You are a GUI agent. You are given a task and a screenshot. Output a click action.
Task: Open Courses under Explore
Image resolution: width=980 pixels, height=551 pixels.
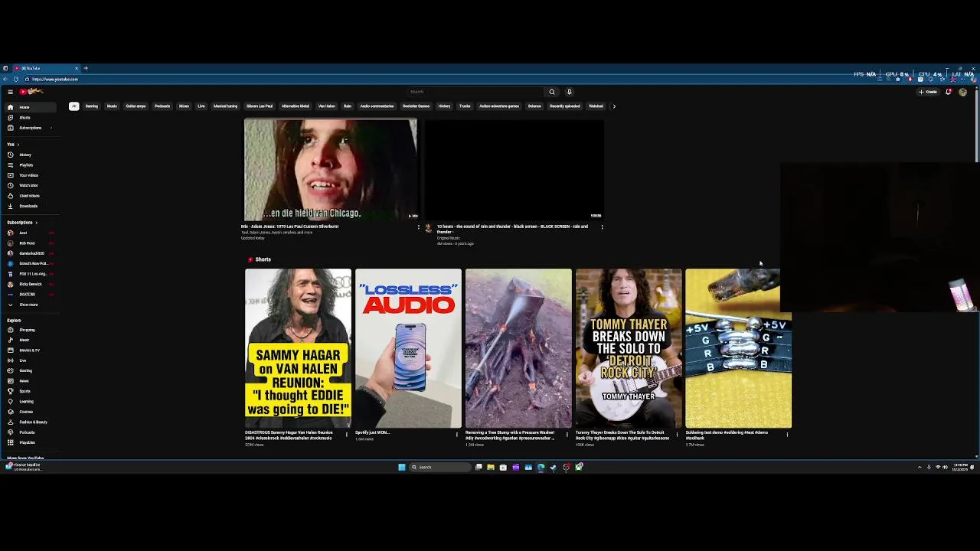tap(31, 412)
